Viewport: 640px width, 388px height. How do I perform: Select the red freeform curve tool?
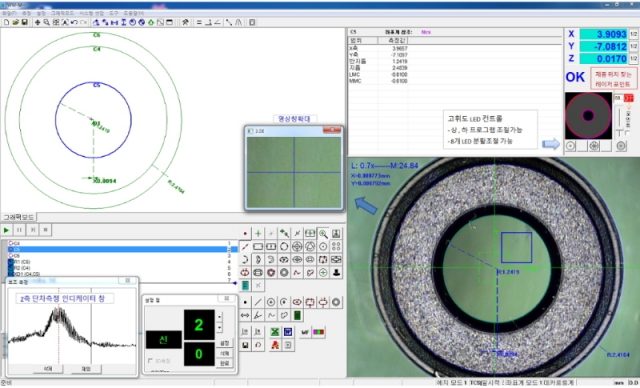coord(297,273)
